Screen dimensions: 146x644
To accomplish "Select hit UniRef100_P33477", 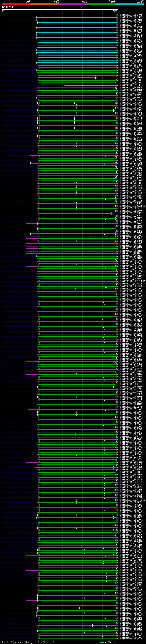I will point(131,369).
